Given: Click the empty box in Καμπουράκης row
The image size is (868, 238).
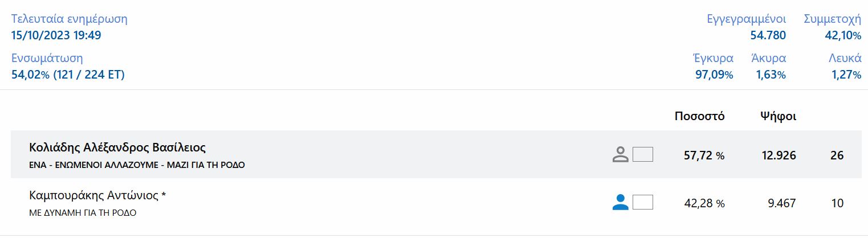Looking at the screenshot, I should click(643, 202).
